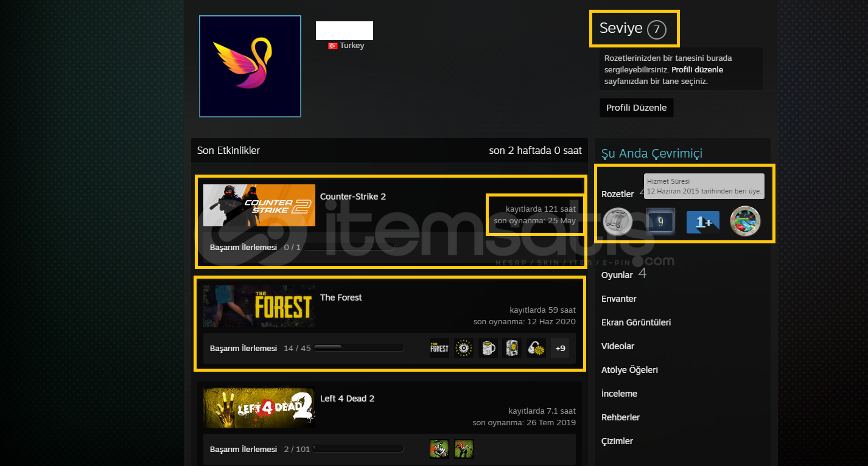Open the Left 4 Dead 2 title link

[x=347, y=398]
